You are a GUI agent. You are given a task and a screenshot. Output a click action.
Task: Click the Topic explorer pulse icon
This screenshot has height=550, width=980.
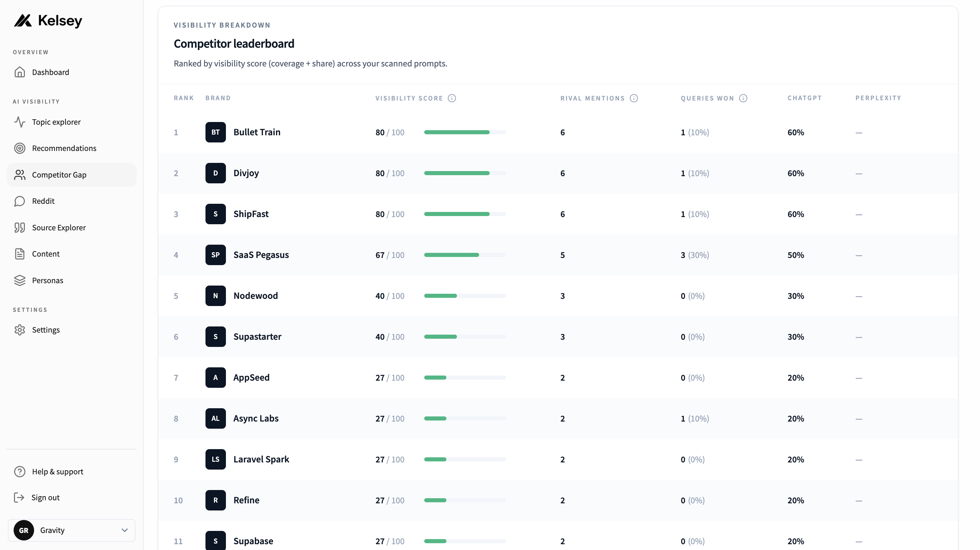pyautogui.click(x=20, y=122)
